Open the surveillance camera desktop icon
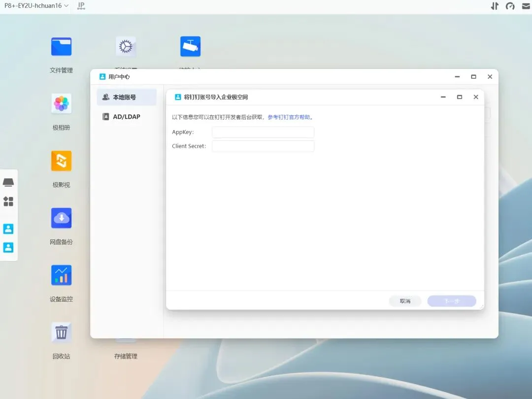The width and height of the screenshot is (532, 399). pos(190,46)
